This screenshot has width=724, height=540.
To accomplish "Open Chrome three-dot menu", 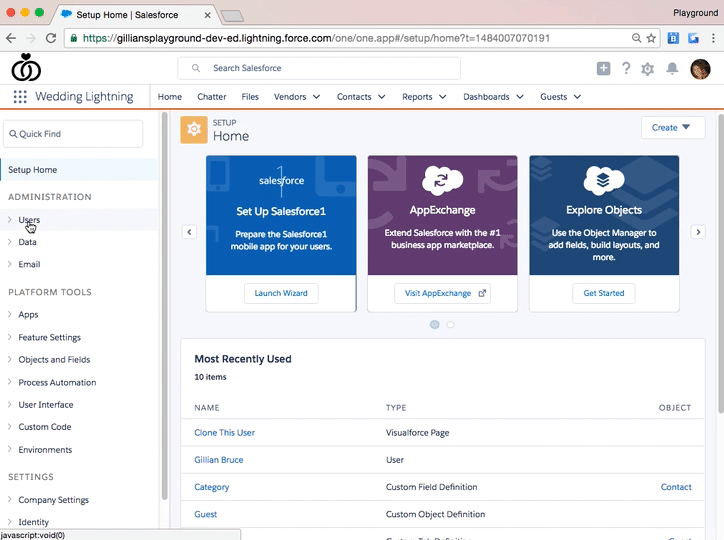I will click(714, 38).
